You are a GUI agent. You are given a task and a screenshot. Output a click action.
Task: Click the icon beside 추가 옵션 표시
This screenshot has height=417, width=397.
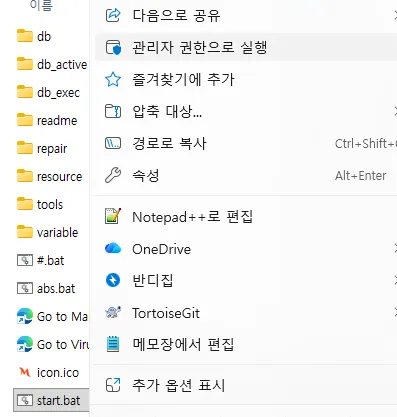click(x=113, y=385)
